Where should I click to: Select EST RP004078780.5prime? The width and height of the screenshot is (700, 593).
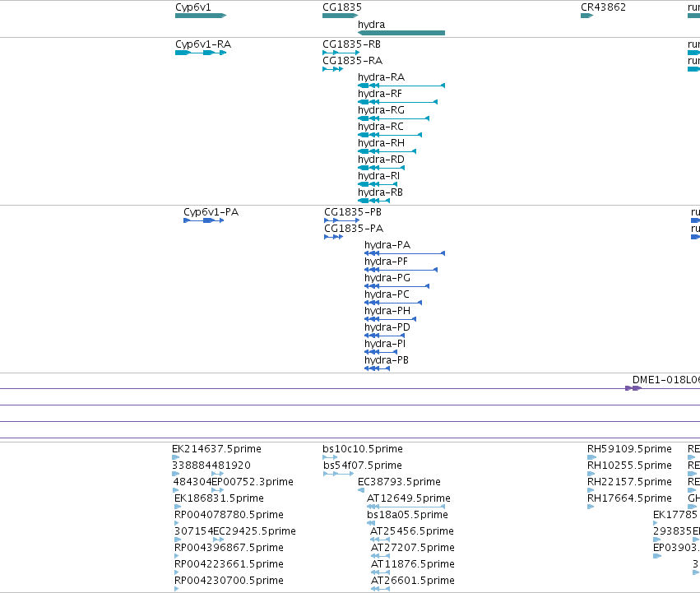tap(176, 523)
